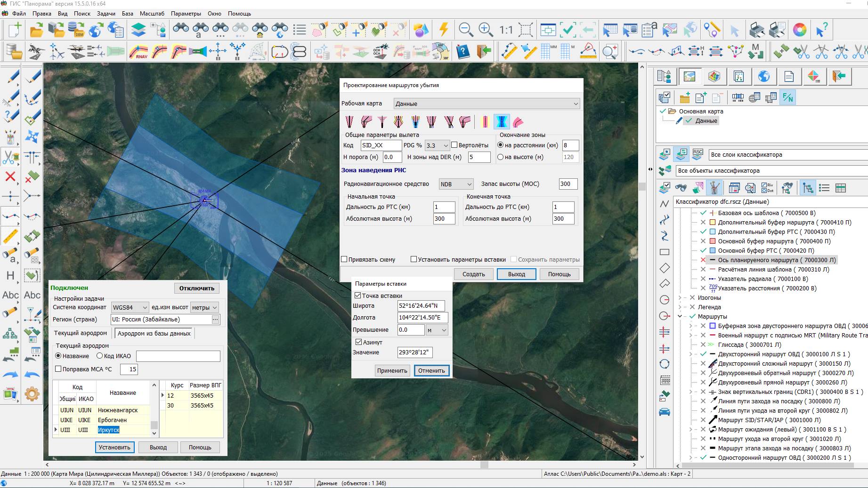Click the 1:1 scale toolbar button

click(x=506, y=30)
